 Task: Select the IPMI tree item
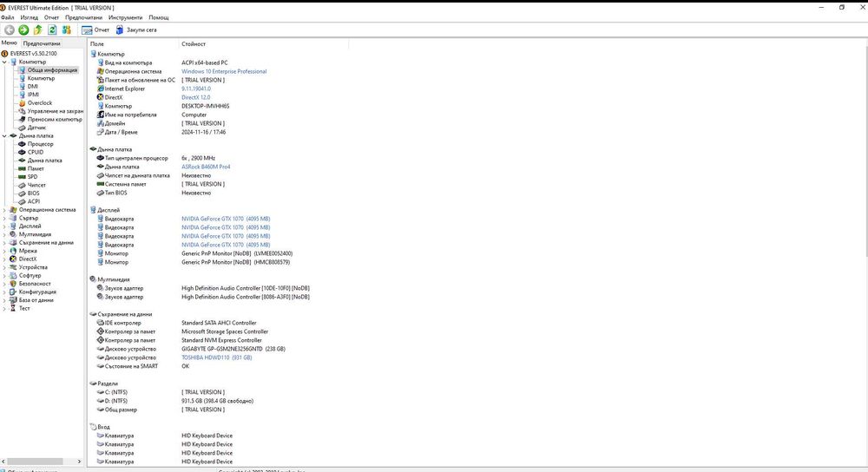33,95
